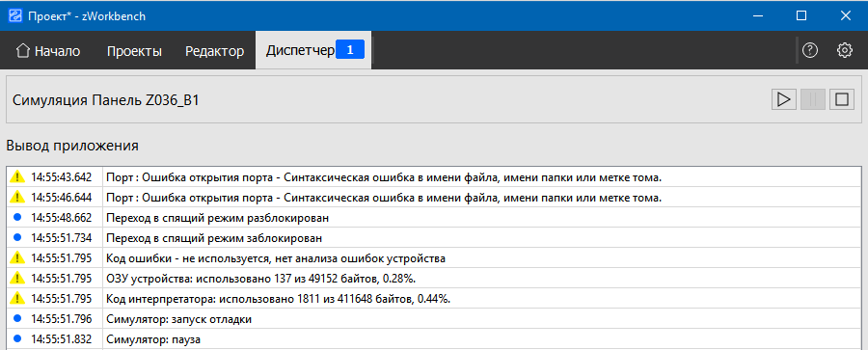Click warning icon at 14:55:46.644 row
The width and height of the screenshot is (868, 350).
click(x=17, y=197)
